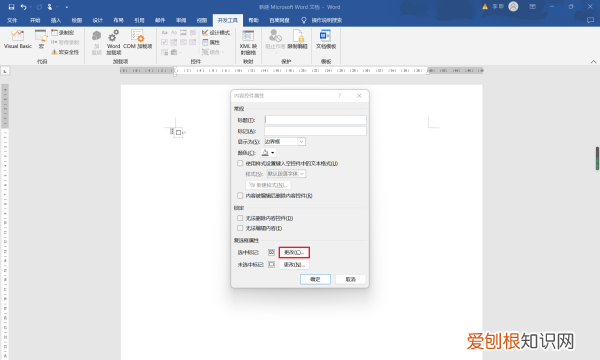Toggle touch/mouse mode icon
Viewport: 600px width, 360px height.
coord(50,7)
